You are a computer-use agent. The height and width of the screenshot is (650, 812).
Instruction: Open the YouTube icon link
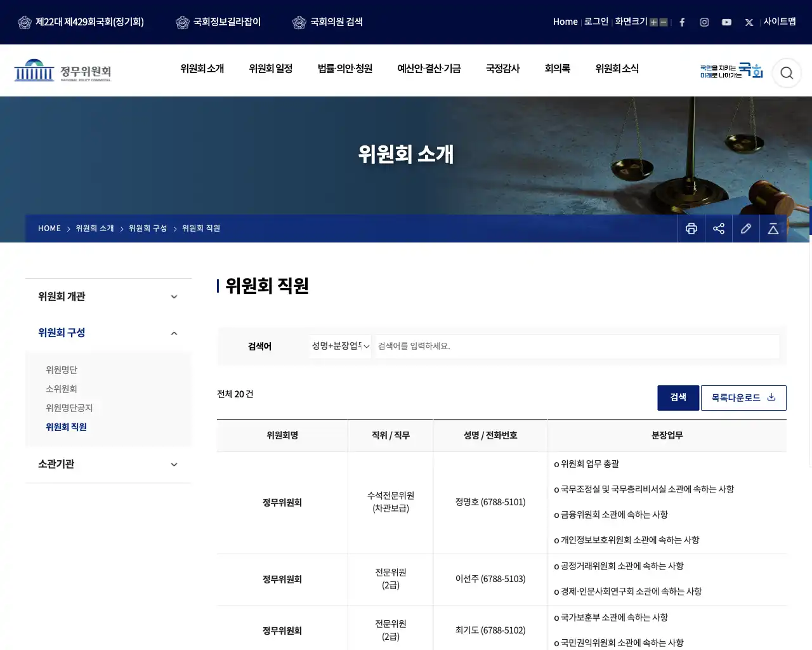pyautogui.click(x=726, y=22)
